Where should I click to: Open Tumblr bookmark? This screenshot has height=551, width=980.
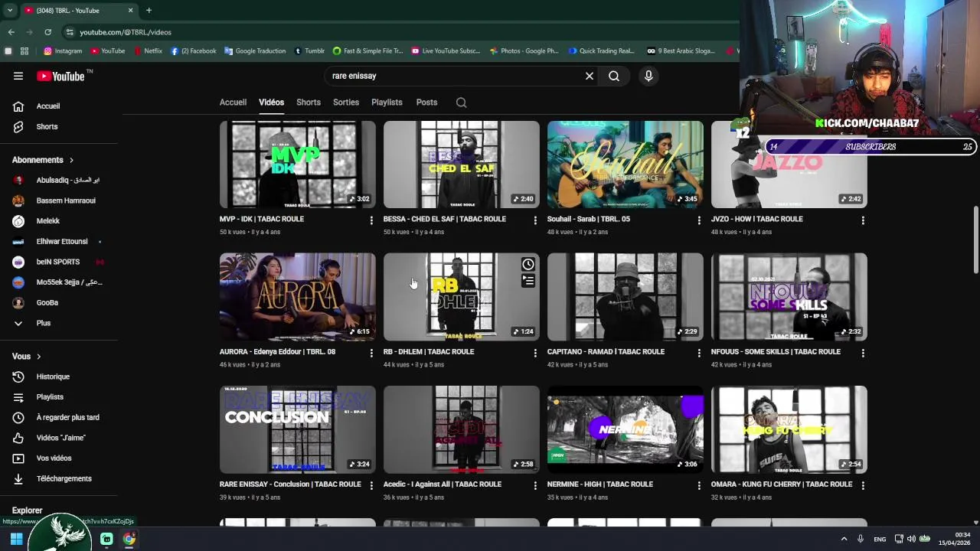(310, 51)
